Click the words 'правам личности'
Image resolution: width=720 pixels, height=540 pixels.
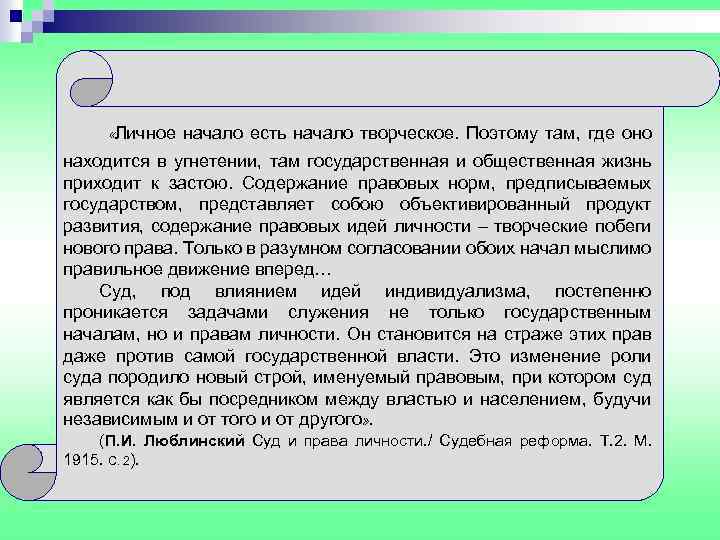coord(264,334)
